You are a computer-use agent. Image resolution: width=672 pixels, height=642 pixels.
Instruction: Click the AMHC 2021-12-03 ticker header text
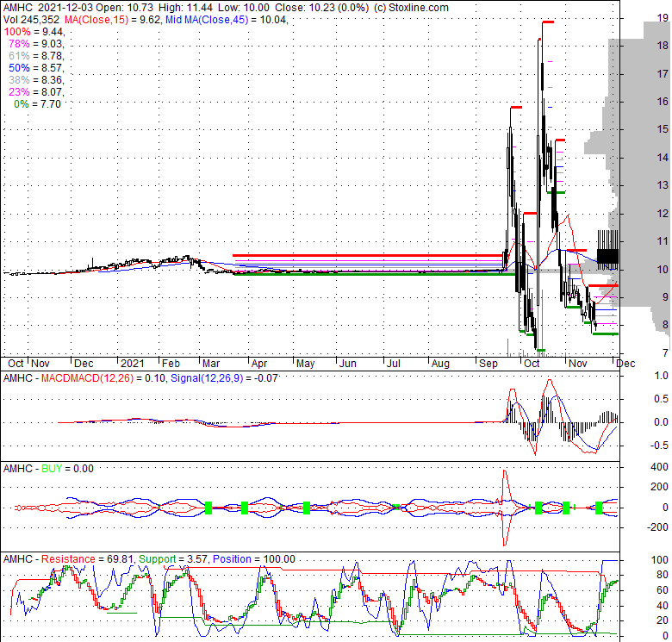[x=47, y=8]
